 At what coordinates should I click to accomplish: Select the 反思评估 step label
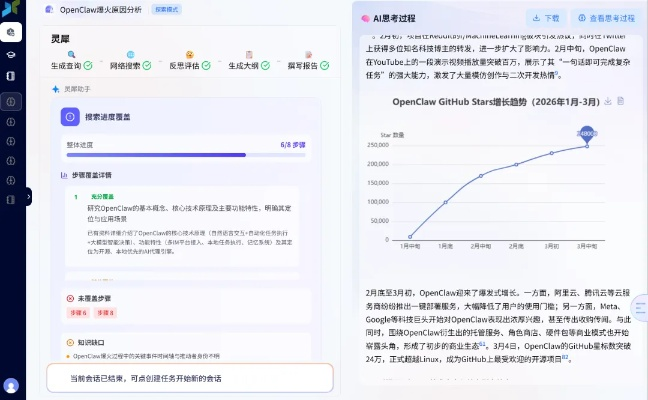coord(184,66)
